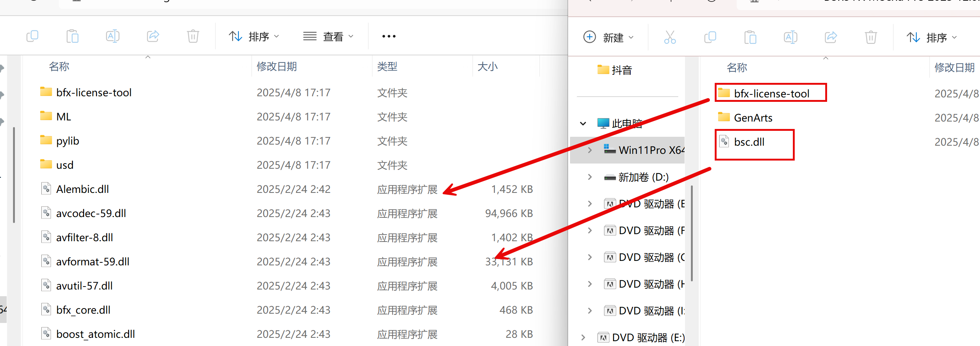The width and height of the screenshot is (980, 346).
Task: Click the Delete trash icon in right window
Action: point(871,38)
